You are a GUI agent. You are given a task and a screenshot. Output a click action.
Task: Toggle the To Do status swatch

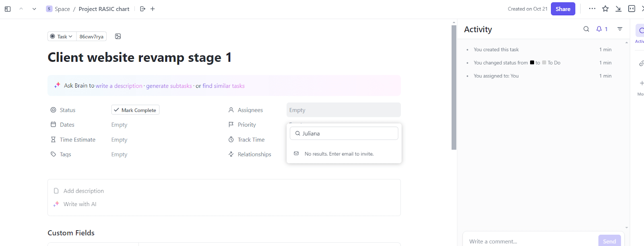[544, 63]
